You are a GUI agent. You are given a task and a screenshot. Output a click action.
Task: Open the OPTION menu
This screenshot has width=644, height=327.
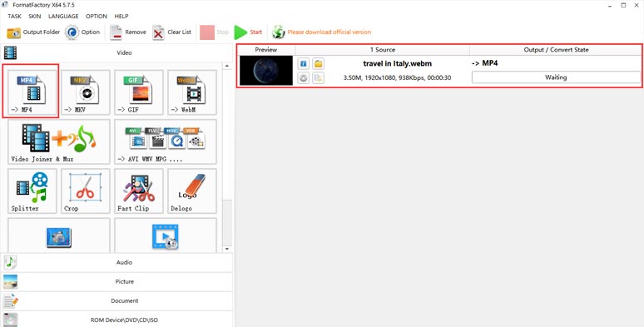(x=97, y=17)
